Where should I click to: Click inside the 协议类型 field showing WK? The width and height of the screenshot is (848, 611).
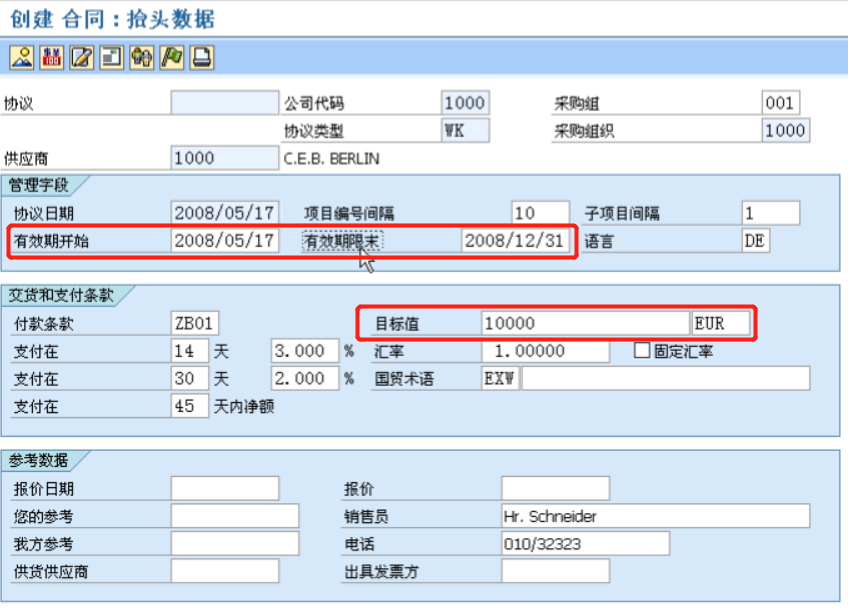(466, 129)
